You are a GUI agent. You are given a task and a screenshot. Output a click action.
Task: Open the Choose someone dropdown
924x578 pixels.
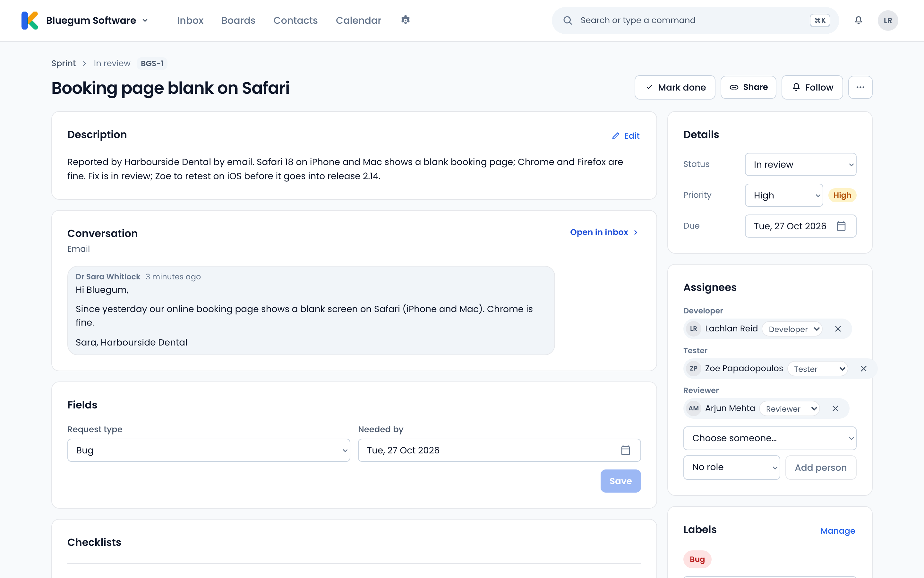769,438
